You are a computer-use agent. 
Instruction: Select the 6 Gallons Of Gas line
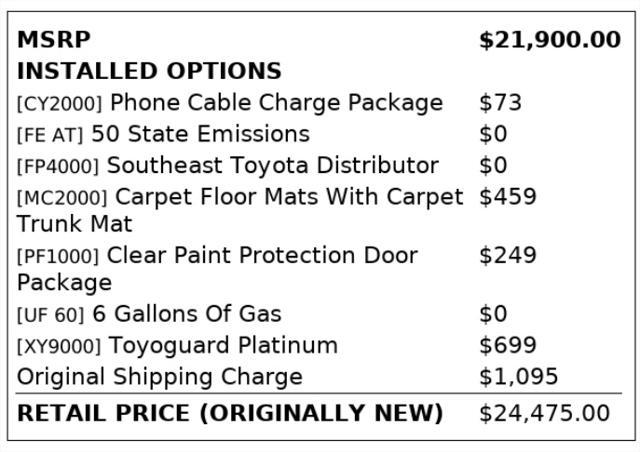pos(186,314)
